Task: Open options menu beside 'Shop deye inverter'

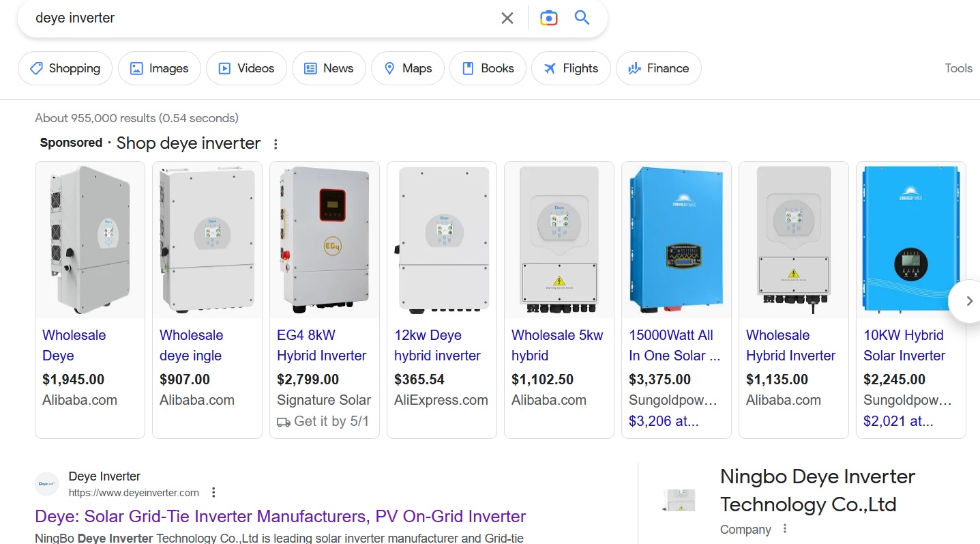Action: tap(276, 144)
